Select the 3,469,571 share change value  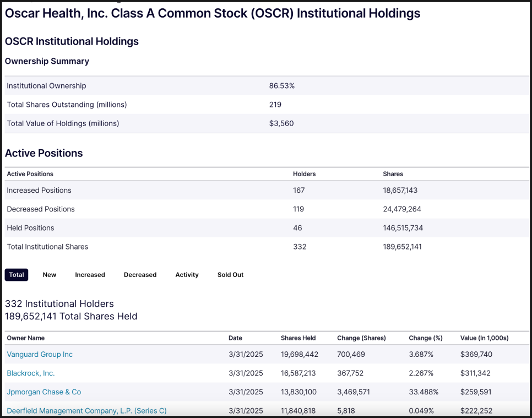[353, 392]
